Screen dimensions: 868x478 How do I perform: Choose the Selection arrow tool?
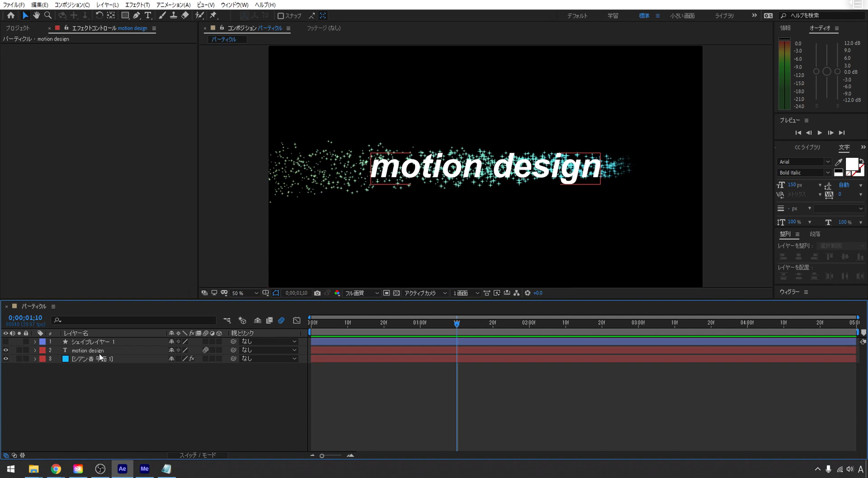25,15
